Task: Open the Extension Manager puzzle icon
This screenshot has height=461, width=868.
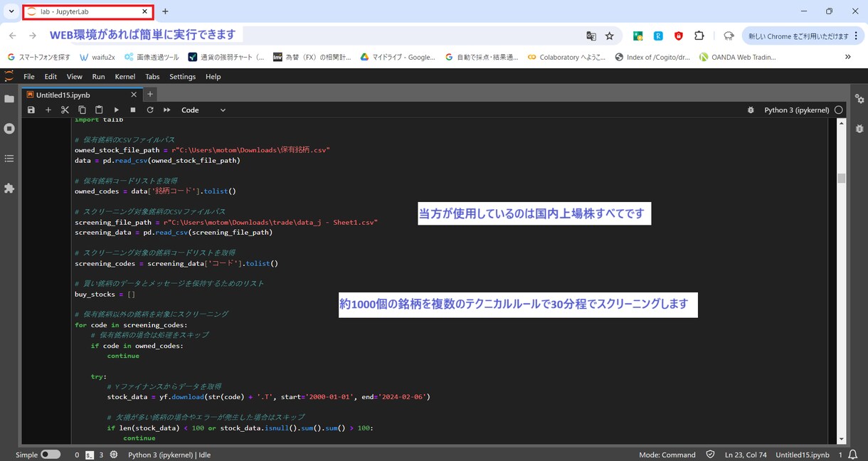Action: click(9, 189)
